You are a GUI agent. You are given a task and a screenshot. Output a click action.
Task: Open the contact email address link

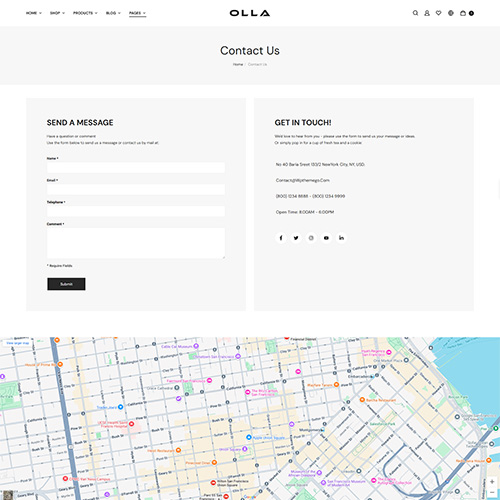pyautogui.click(x=303, y=180)
